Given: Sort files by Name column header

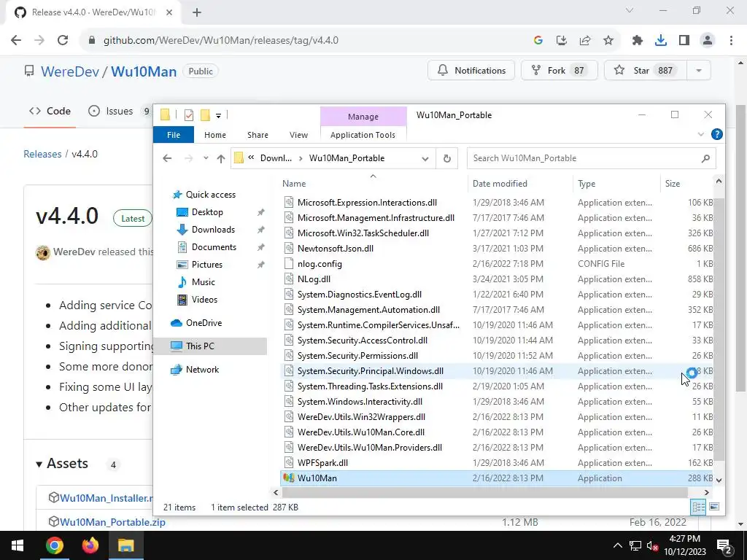Looking at the screenshot, I should click(373, 184).
